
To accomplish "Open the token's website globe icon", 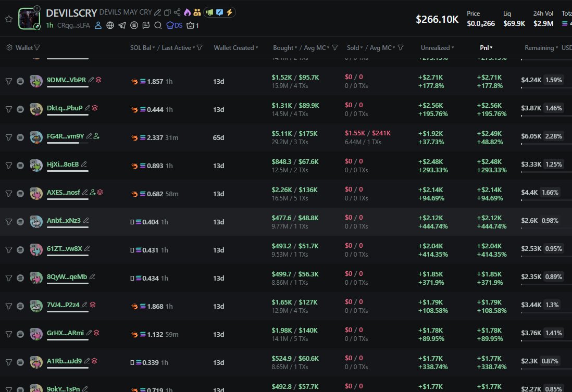I will 110,25.
